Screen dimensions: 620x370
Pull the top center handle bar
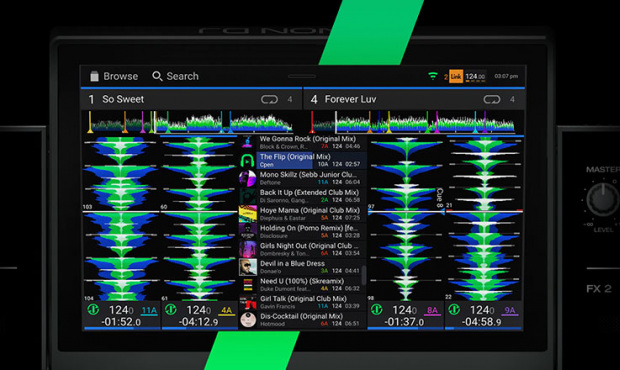[x=302, y=76]
